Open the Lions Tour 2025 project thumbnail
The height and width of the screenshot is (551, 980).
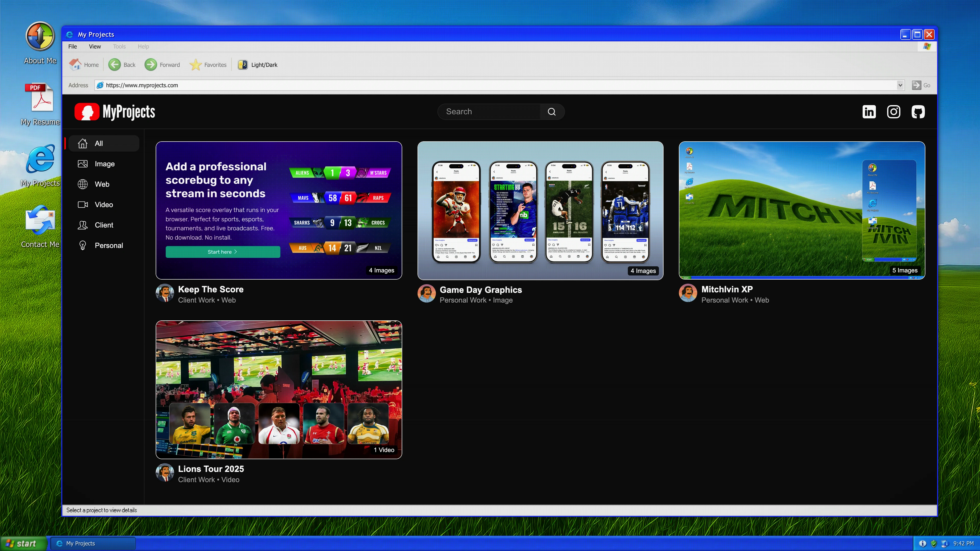point(279,389)
